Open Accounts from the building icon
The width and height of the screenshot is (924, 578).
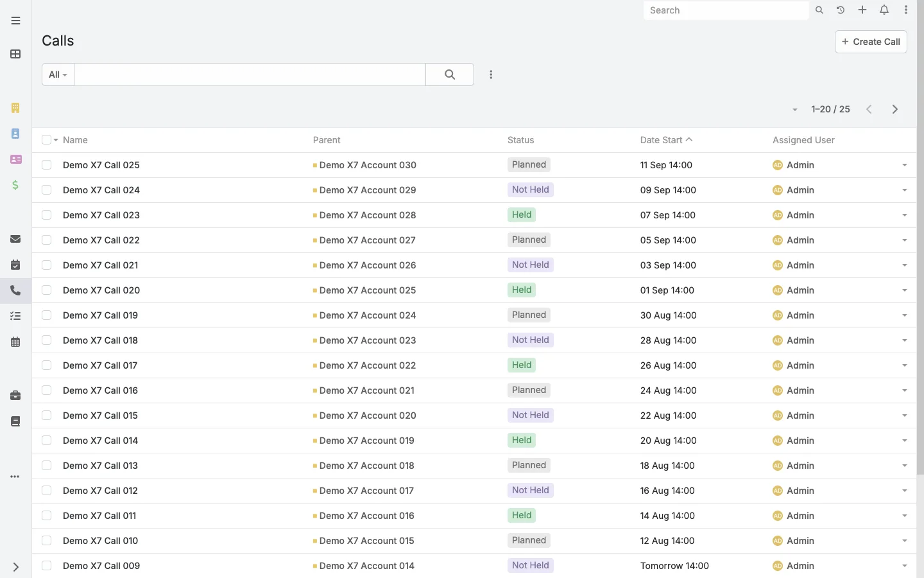[x=15, y=108]
